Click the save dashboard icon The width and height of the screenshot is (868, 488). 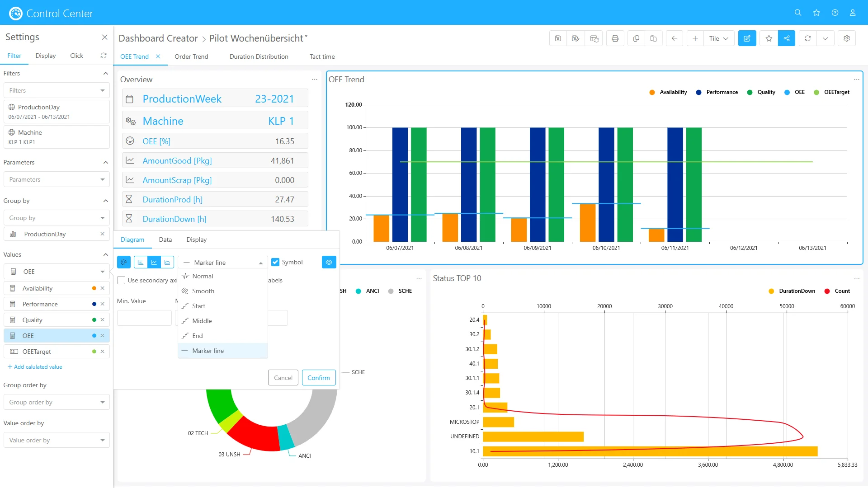click(x=558, y=38)
